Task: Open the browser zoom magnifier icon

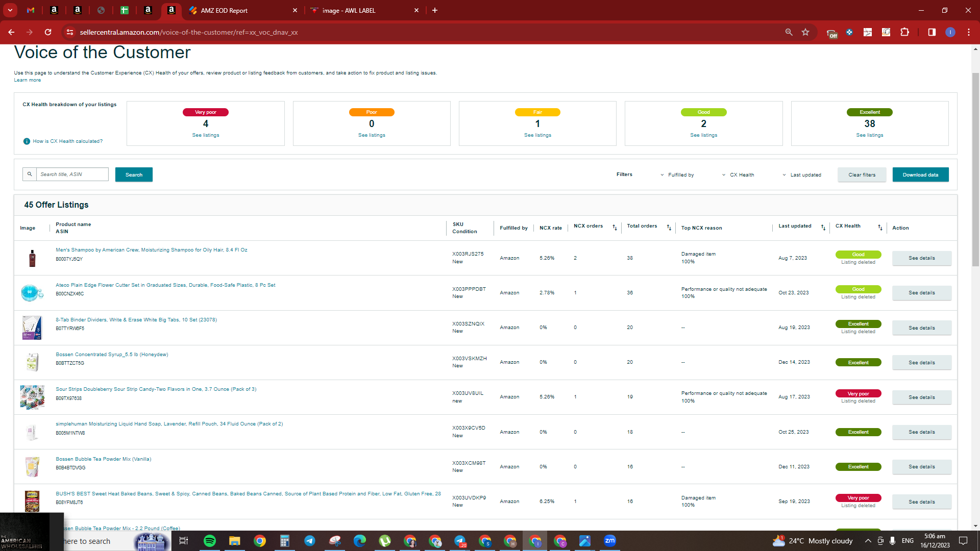Action: tap(789, 32)
